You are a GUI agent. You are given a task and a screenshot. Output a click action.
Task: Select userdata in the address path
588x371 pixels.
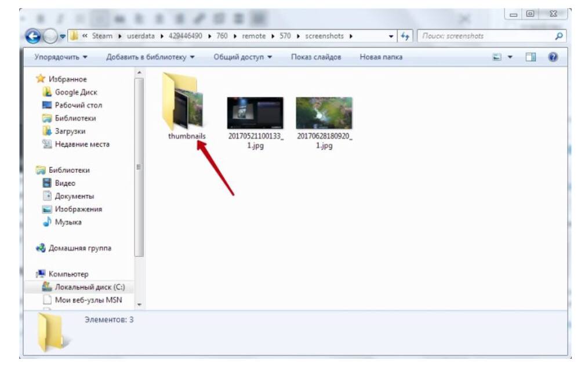coord(141,36)
